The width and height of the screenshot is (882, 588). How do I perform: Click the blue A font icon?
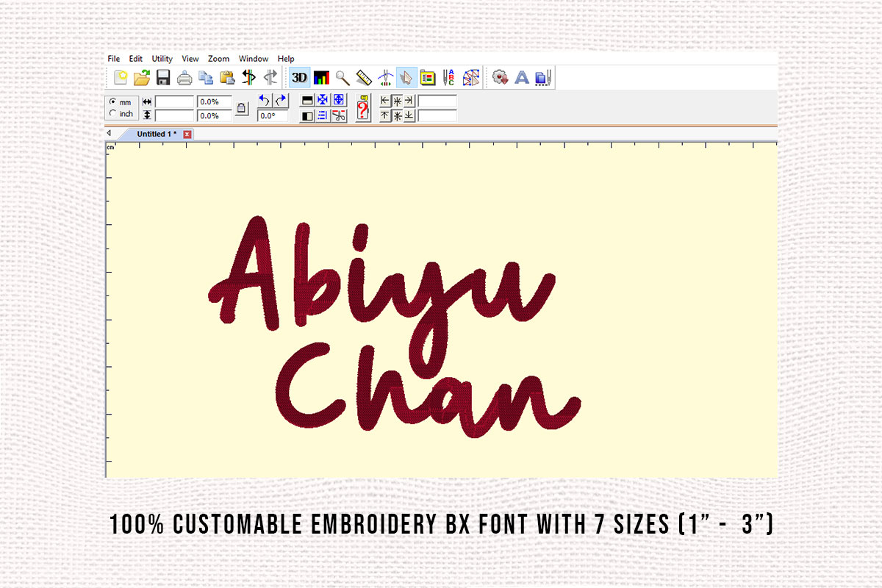pyautogui.click(x=522, y=76)
